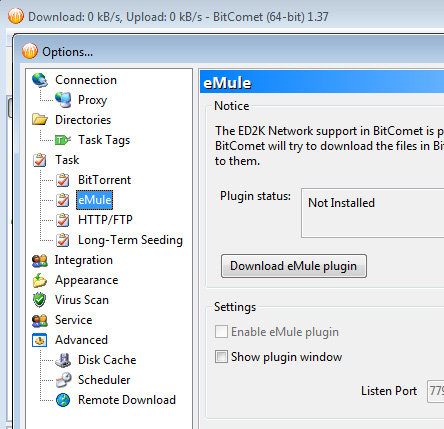Open HTTP/FTP task settings

pos(105,220)
